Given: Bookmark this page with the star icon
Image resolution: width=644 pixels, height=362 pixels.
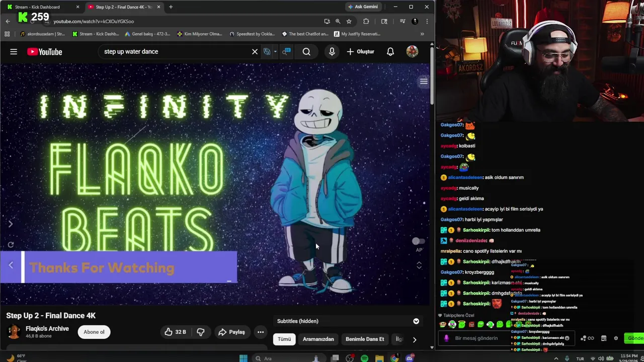Looking at the screenshot, I should [x=349, y=22].
